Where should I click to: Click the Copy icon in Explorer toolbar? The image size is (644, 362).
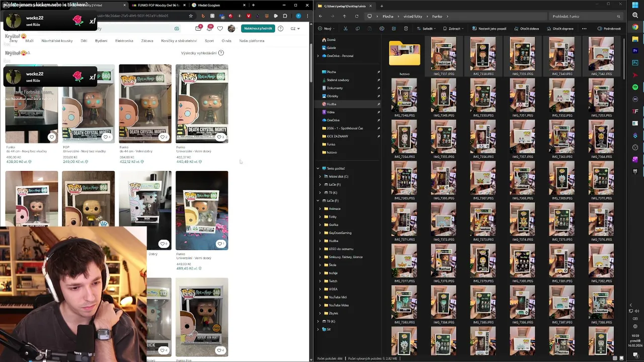pos(357,29)
